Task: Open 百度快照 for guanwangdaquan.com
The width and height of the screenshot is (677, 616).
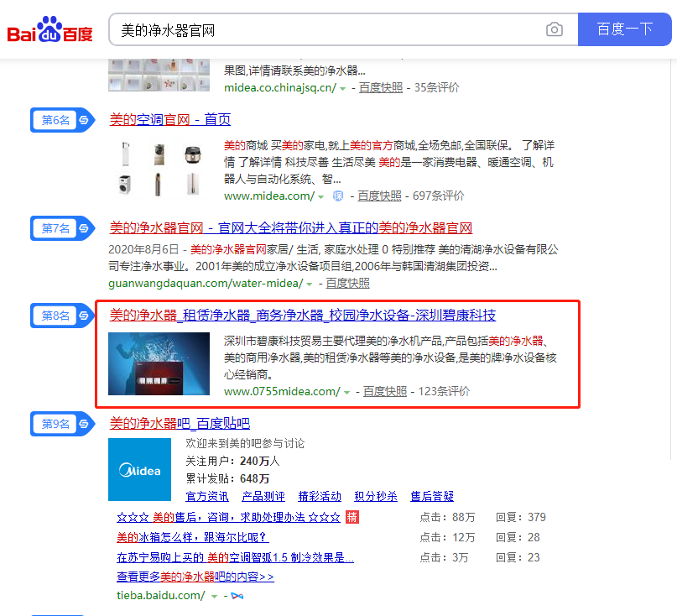Action: click(x=347, y=284)
